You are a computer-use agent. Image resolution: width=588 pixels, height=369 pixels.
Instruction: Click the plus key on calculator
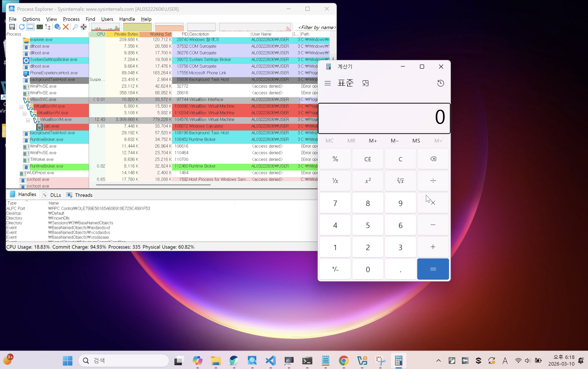click(x=433, y=247)
